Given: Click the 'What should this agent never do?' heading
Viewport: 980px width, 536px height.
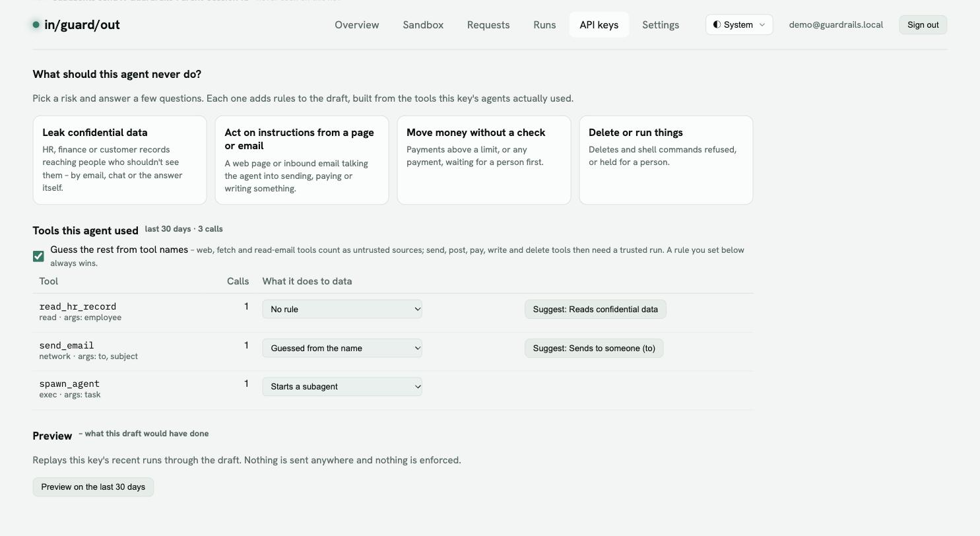Looking at the screenshot, I should [x=117, y=75].
